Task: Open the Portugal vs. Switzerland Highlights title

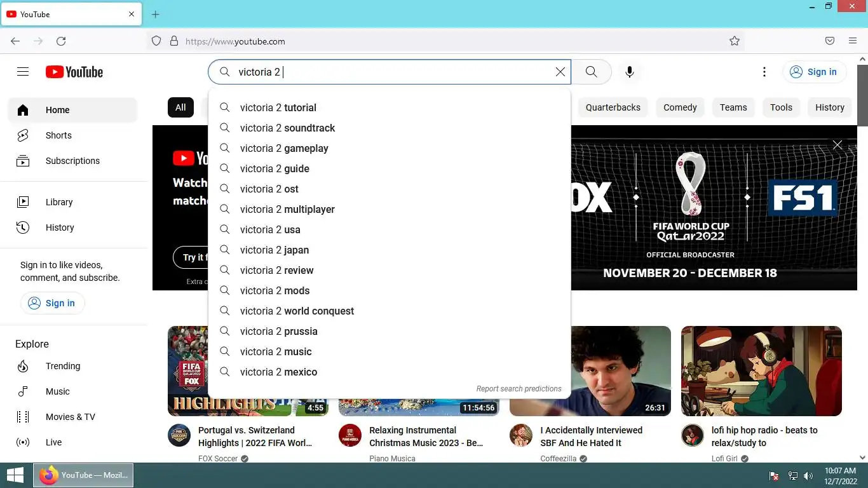Action: click(x=255, y=437)
